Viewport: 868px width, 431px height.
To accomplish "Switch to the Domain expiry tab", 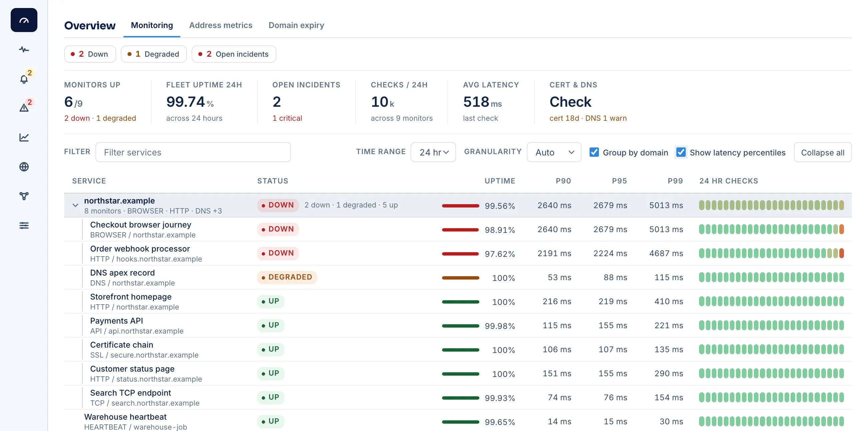I will click(x=296, y=25).
